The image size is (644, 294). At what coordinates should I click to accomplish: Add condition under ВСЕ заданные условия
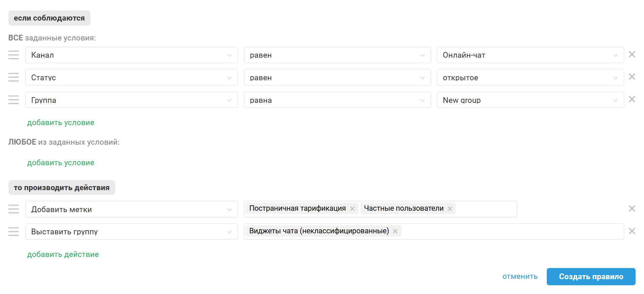(x=61, y=123)
